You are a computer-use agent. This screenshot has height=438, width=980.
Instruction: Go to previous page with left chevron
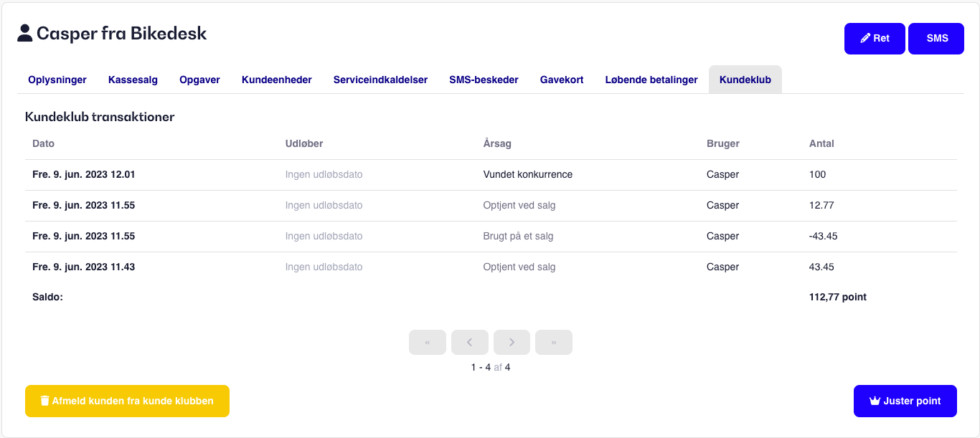click(x=470, y=343)
